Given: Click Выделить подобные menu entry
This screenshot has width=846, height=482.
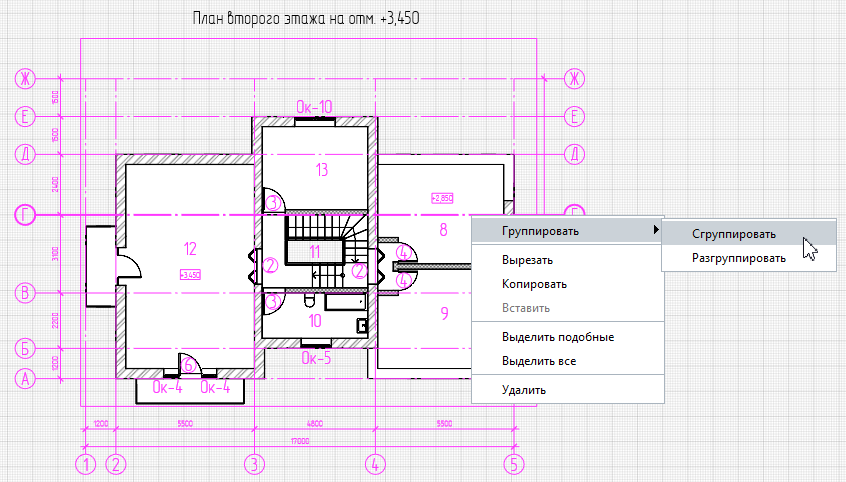Looking at the screenshot, I should (557, 337).
